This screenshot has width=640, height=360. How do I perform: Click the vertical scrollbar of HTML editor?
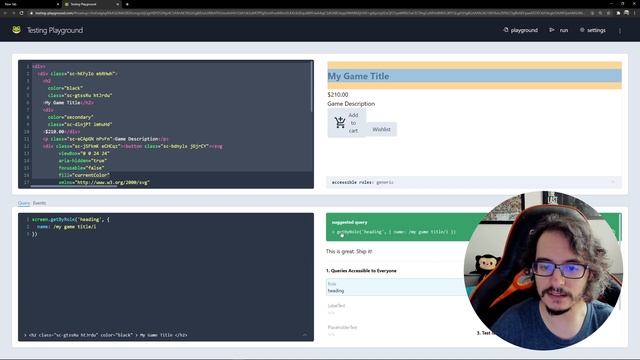pyautogui.click(x=312, y=88)
